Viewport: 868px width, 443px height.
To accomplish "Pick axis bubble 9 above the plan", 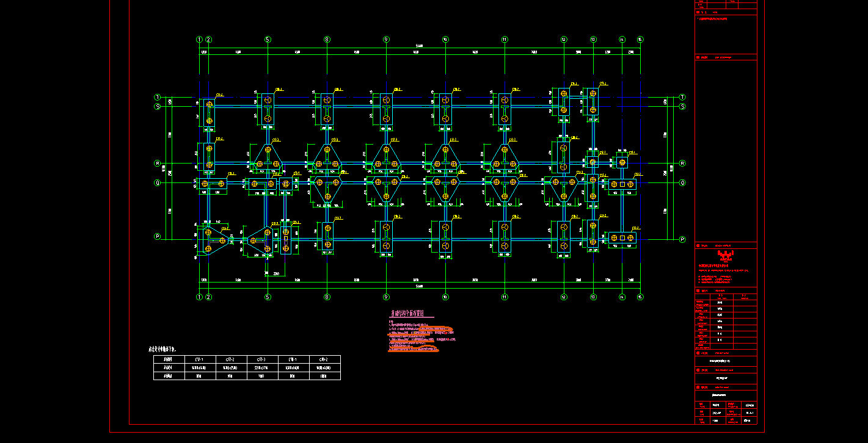I will coord(386,40).
